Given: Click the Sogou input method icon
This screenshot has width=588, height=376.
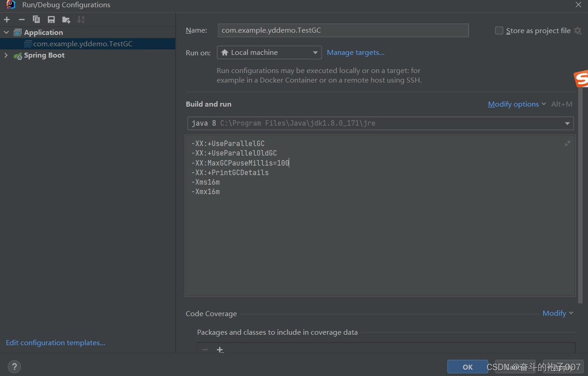Looking at the screenshot, I should tap(581, 79).
